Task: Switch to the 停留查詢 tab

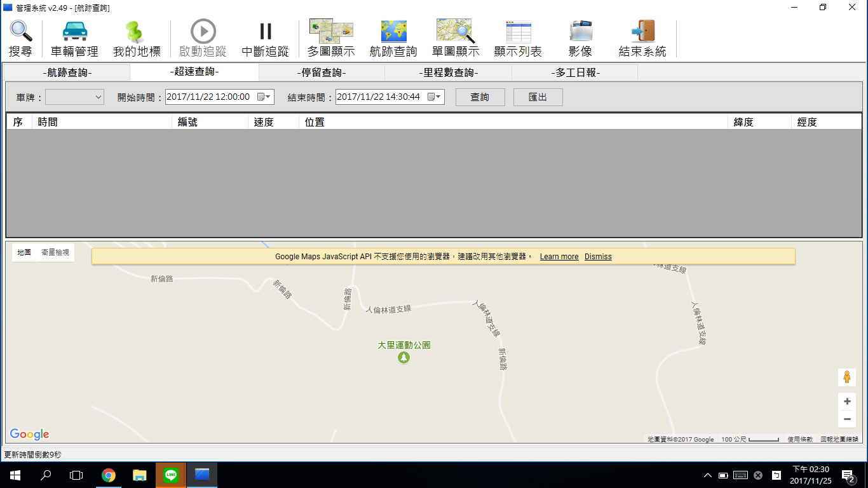Action: point(322,72)
